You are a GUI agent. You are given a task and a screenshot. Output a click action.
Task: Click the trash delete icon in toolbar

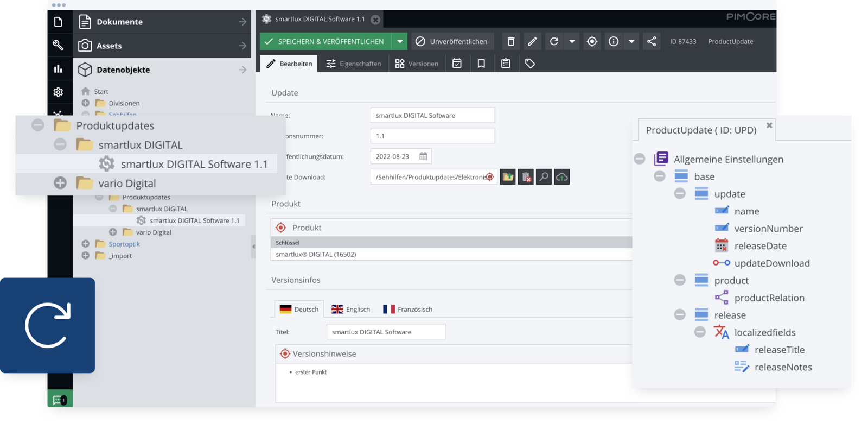pyautogui.click(x=510, y=41)
